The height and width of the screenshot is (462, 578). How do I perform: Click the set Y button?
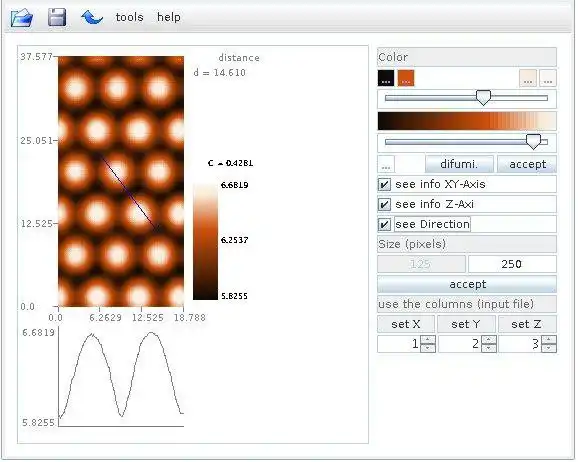click(466, 324)
